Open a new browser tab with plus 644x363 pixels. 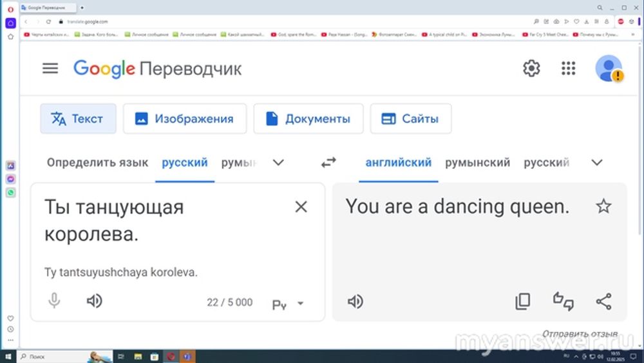[82, 7]
